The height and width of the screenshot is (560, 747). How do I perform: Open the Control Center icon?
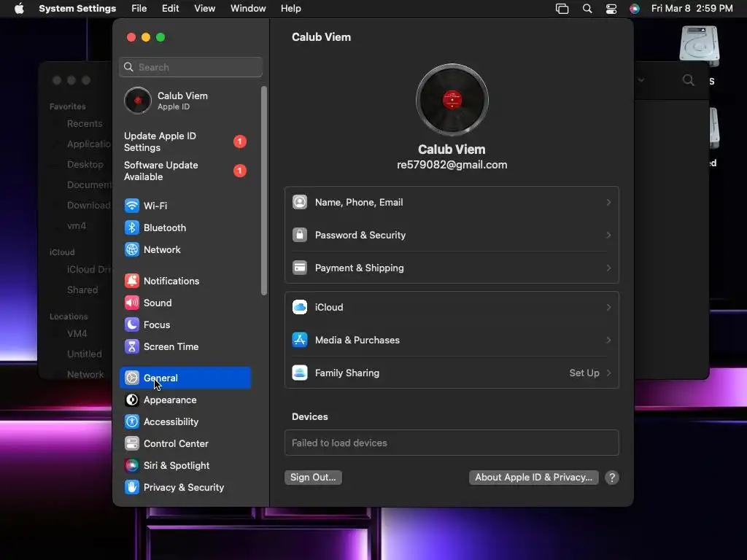pyautogui.click(x=132, y=444)
